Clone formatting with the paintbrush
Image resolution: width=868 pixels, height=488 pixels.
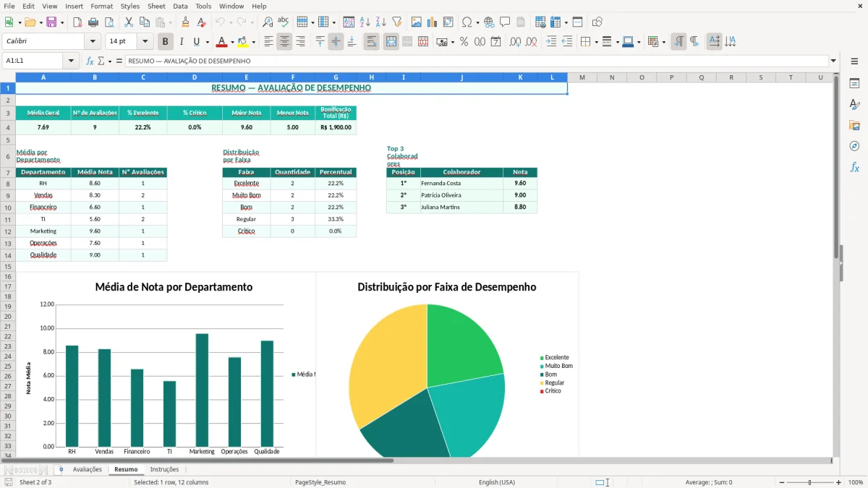[185, 22]
